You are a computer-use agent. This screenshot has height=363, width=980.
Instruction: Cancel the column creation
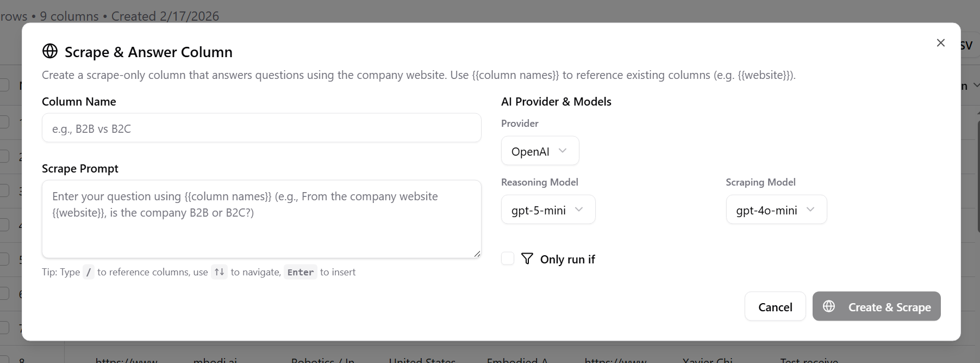pyautogui.click(x=775, y=306)
